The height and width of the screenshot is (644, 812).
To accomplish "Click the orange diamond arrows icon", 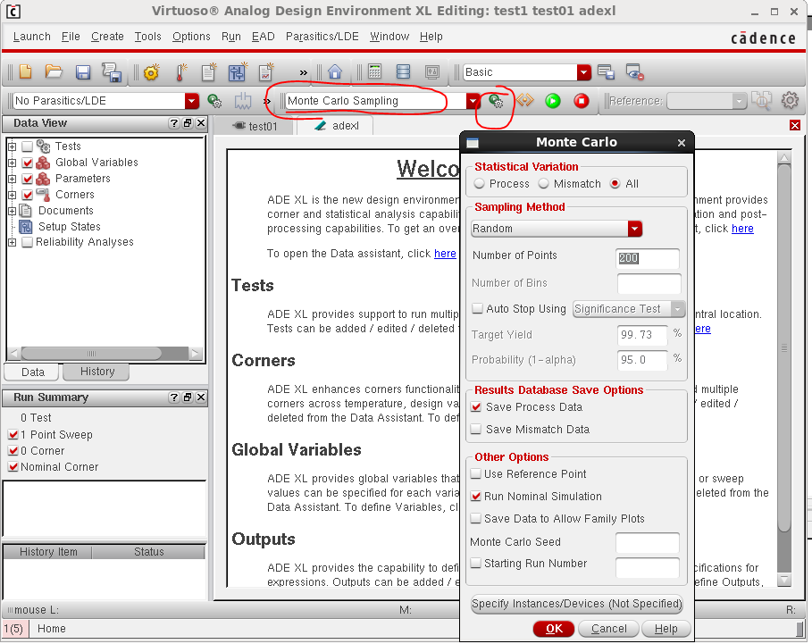I will click(524, 100).
